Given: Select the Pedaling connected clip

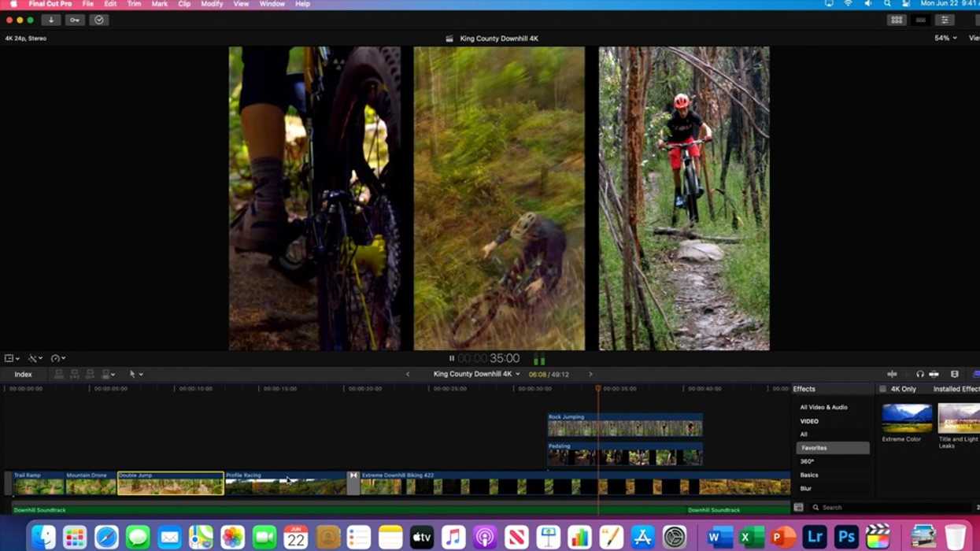Looking at the screenshot, I should [625, 454].
